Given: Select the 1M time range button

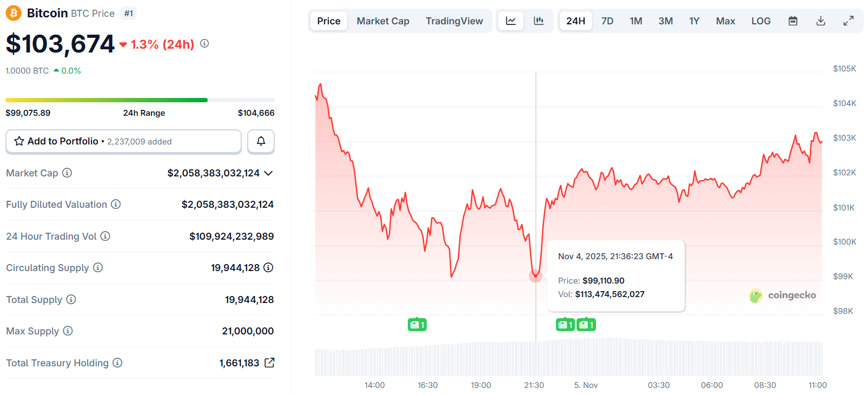Looking at the screenshot, I should [x=636, y=21].
